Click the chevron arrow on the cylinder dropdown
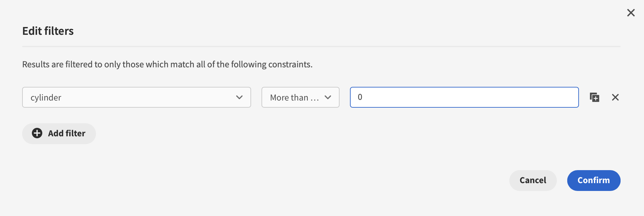 pyautogui.click(x=239, y=97)
